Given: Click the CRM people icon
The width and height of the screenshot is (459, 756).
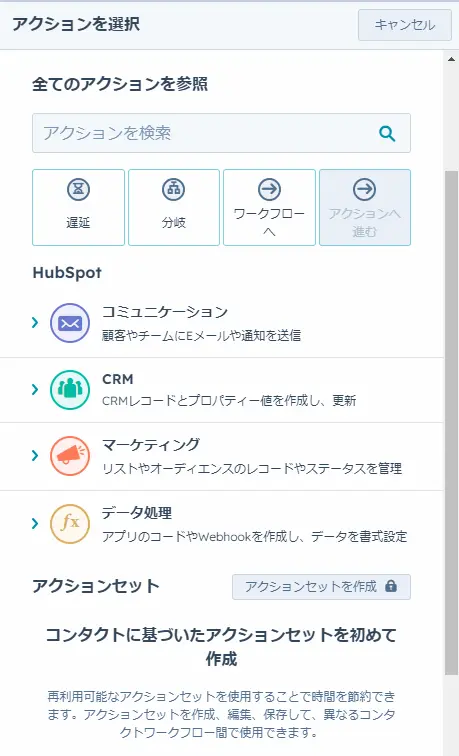Looking at the screenshot, I should [x=70, y=390].
